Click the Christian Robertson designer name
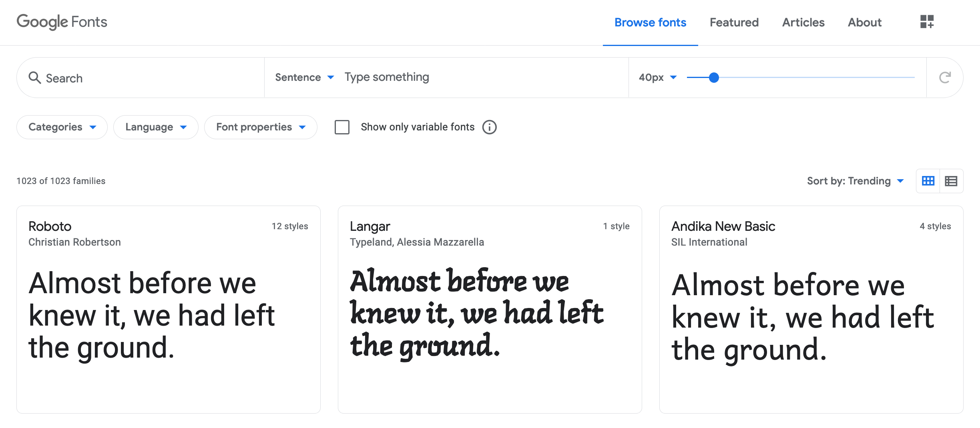The width and height of the screenshot is (980, 428). point(74,242)
